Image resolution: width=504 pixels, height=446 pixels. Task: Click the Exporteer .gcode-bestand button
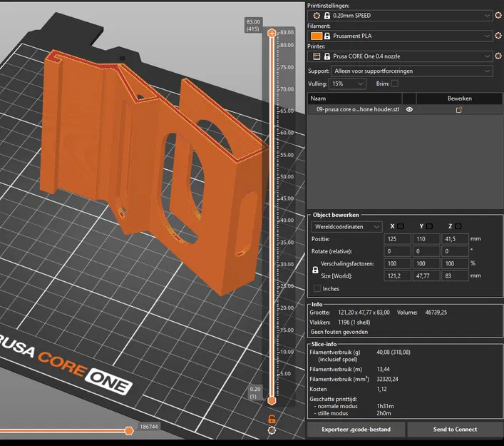pos(356,430)
